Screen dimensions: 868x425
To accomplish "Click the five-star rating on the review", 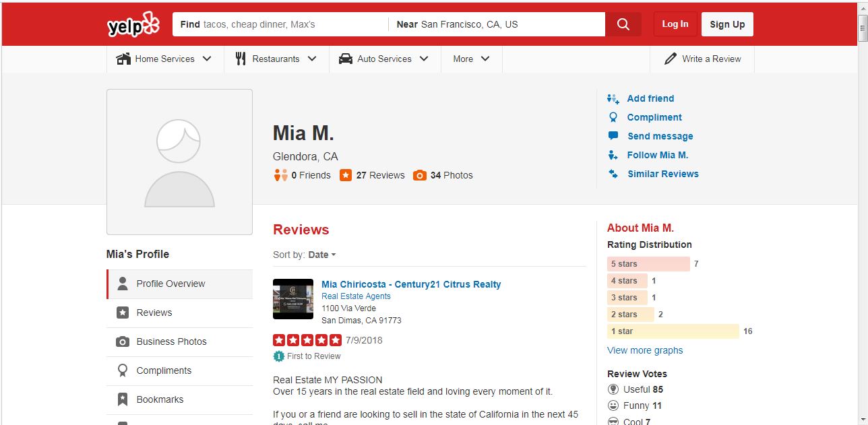I will [x=307, y=340].
